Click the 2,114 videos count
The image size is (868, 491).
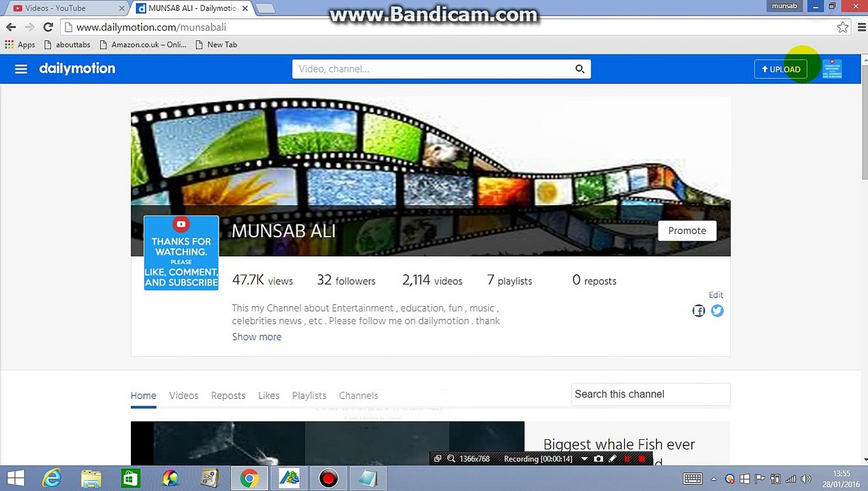pos(432,280)
